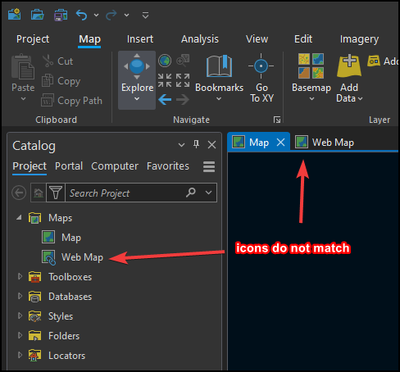400x372 pixels.
Task: Expand the Folders tree node
Action: click(20, 336)
